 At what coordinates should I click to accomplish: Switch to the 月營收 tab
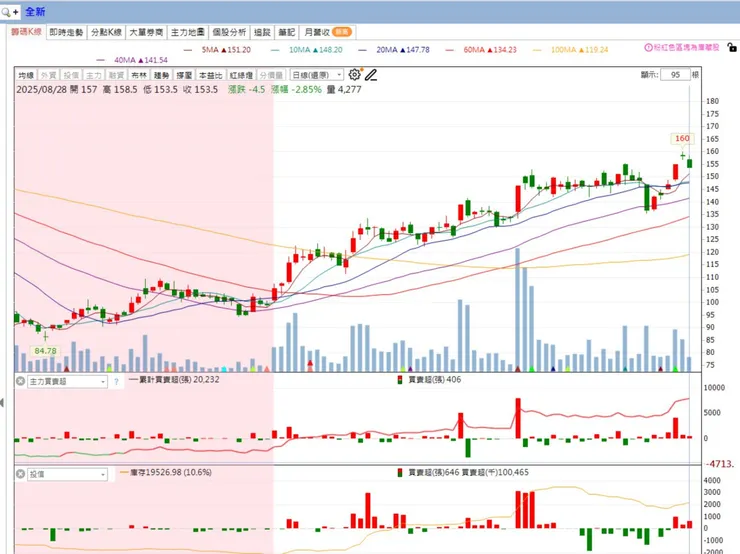coord(328,32)
